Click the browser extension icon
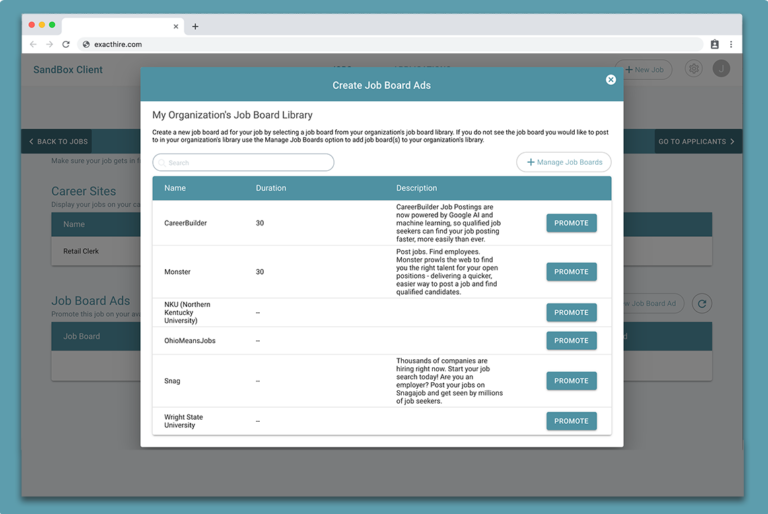 715,44
